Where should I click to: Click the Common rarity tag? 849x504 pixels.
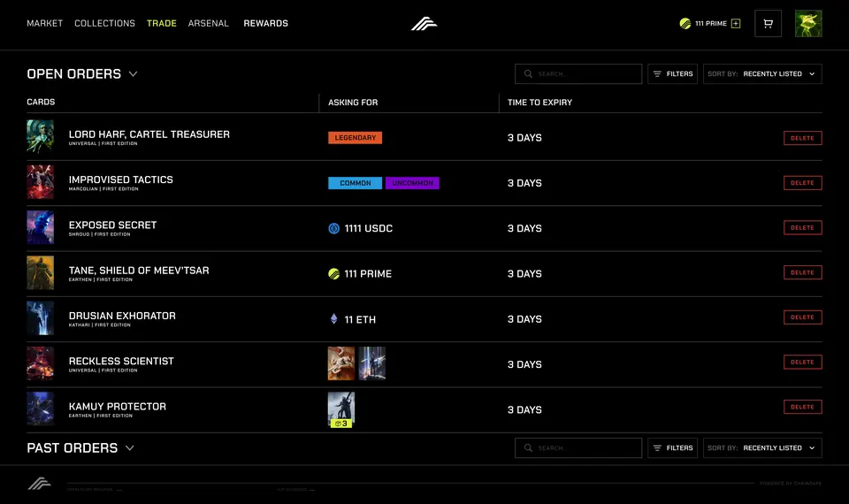coord(356,183)
